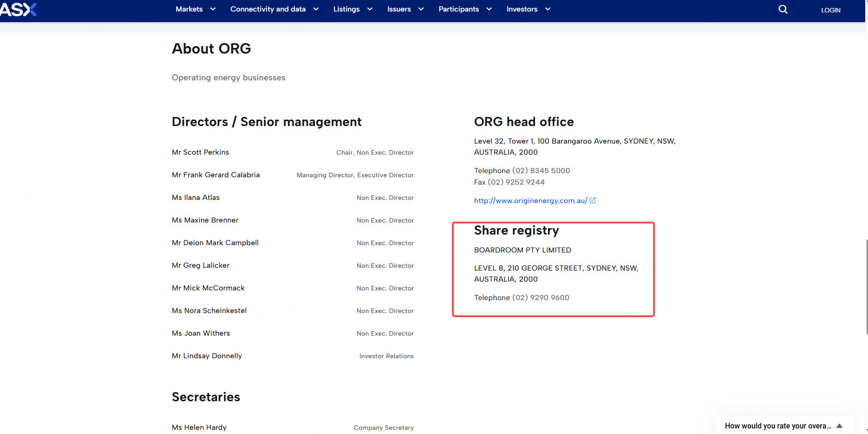This screenshot has width=868, height=434.
Task: Select the name Mr Scott Perkins
Action: click(200, 152)
